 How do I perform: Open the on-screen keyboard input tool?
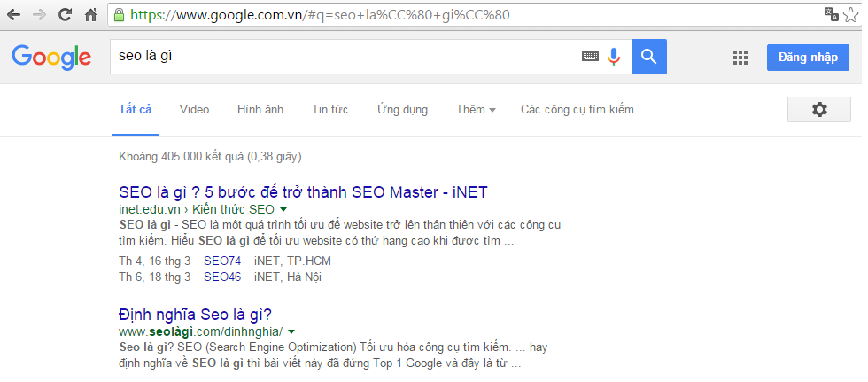pyautogui.click(x=590, y=57)
